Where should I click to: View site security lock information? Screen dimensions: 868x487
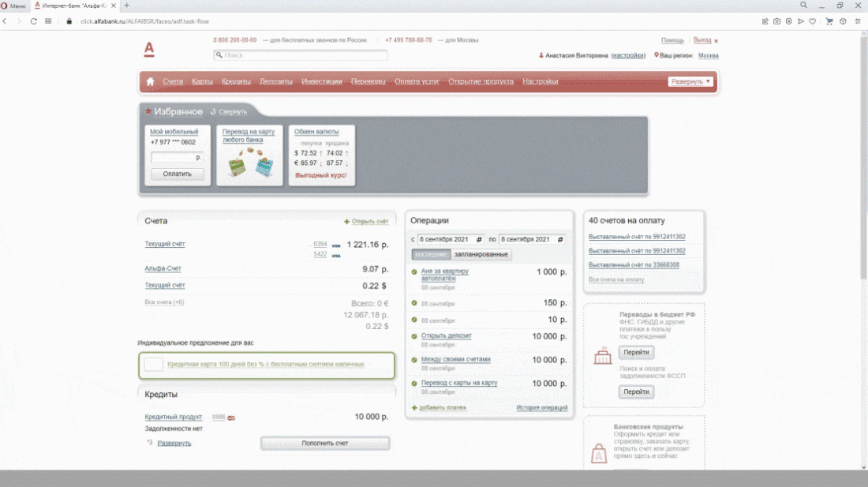69,21
